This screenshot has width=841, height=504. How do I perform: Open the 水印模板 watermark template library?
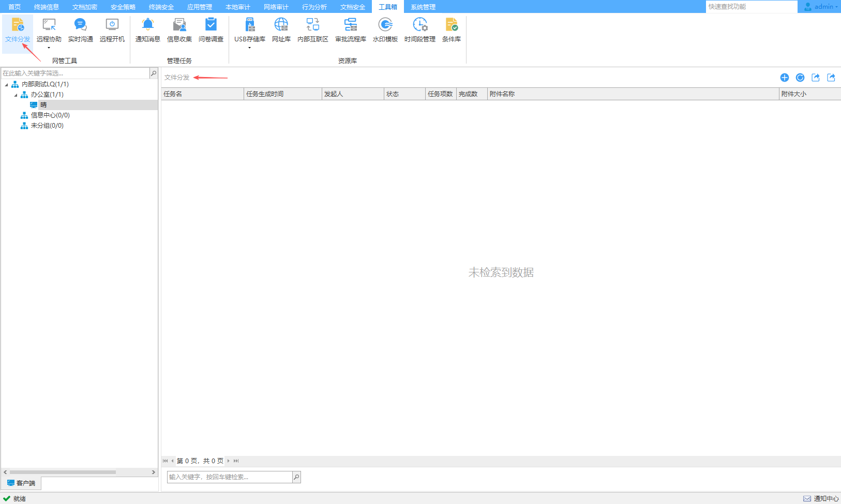[x=385, y=29]
